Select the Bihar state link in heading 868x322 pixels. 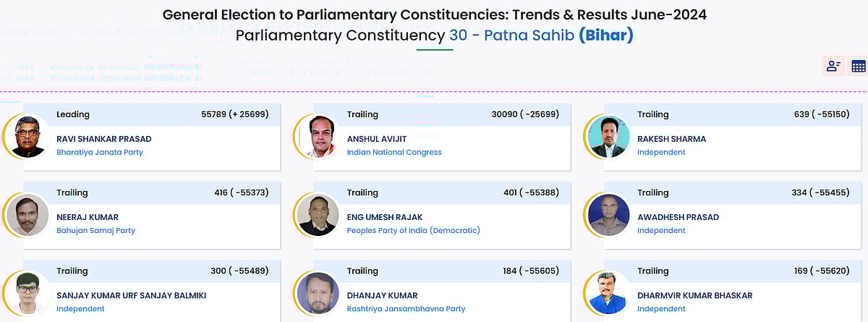click(606, 35)
